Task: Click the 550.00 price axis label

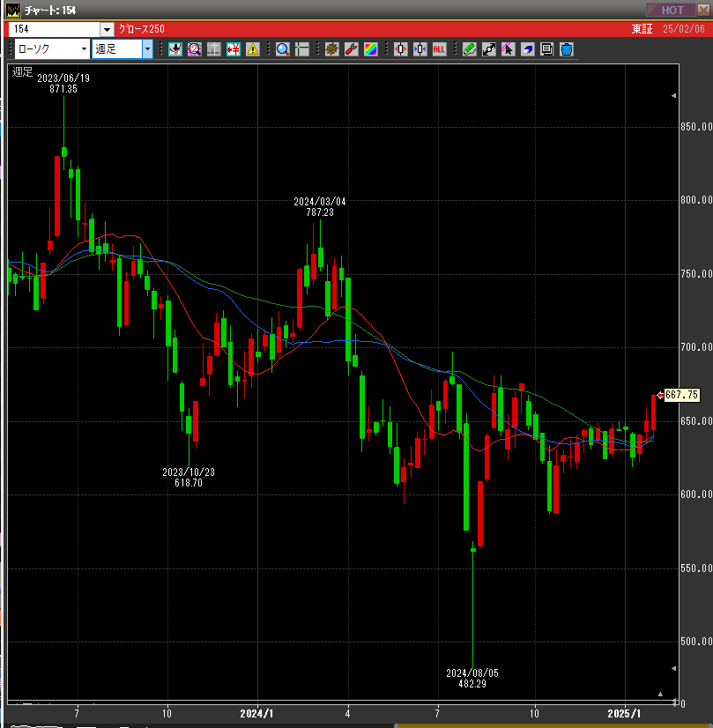Action: click(696, 568)
